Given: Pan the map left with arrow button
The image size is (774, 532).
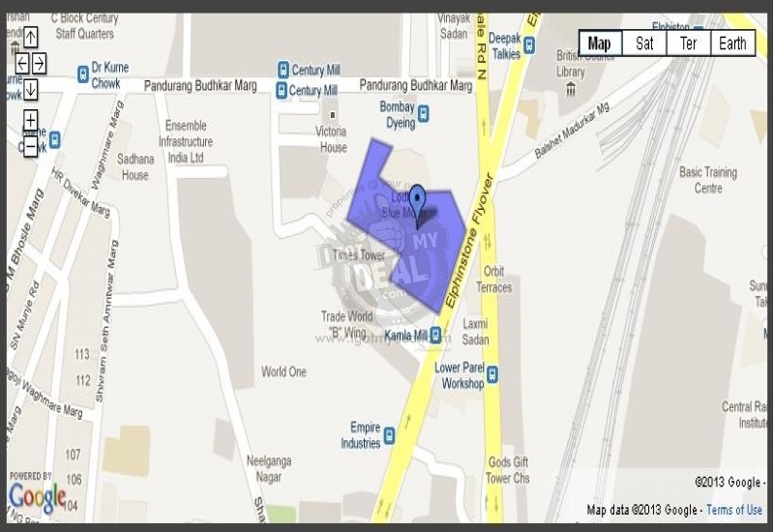Looking at the screenshot, I should coord(21,64).
